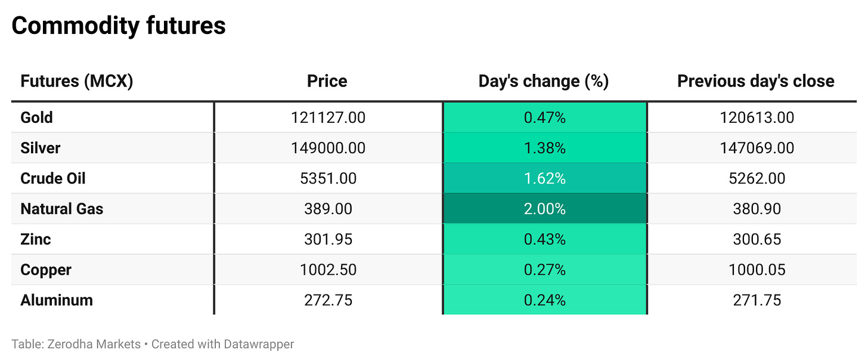Select the Price column header
Screen dimensions: 868x363
pyautogui.click(x=327, y=81)
